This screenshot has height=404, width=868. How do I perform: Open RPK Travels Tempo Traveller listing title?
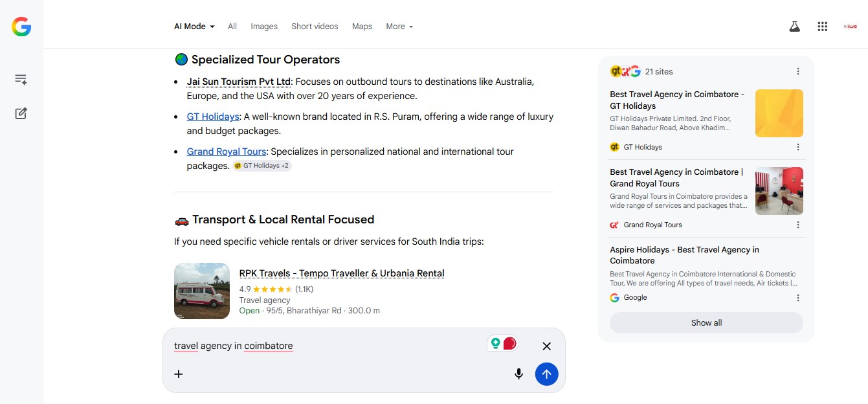[x=342, y=273]
